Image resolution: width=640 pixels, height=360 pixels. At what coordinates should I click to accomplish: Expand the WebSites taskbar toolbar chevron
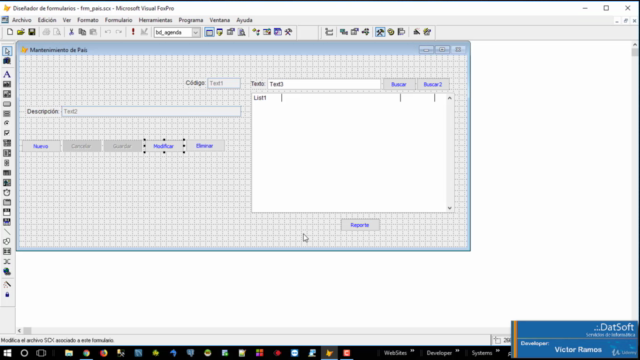click(x=412, y=351)
